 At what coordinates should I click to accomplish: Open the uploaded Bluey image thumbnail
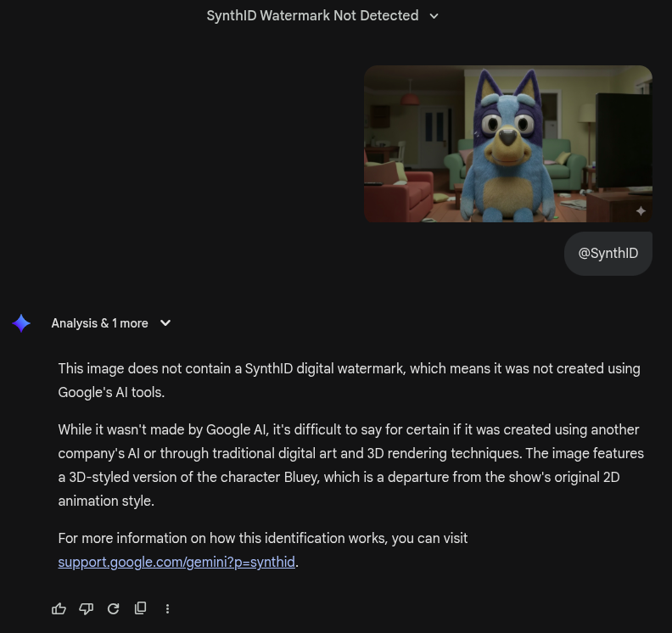point(508,143)
